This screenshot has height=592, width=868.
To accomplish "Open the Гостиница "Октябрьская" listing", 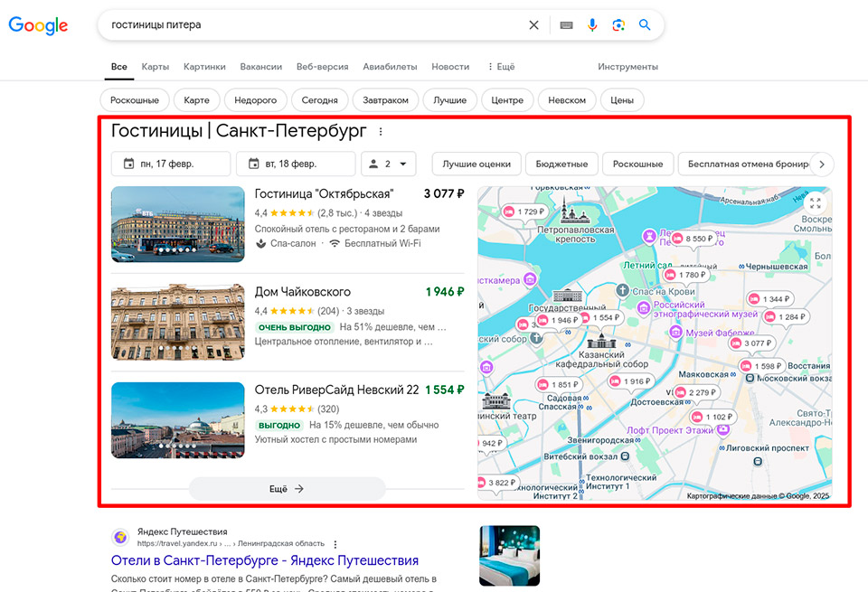I will coord(324,194).
